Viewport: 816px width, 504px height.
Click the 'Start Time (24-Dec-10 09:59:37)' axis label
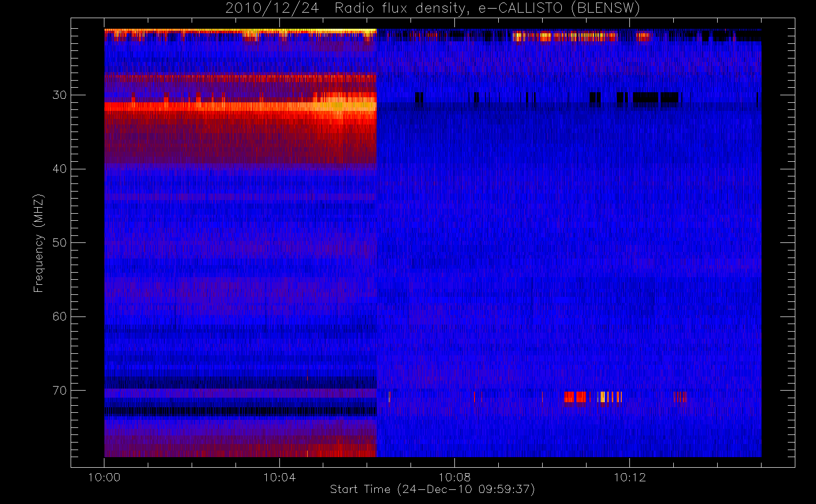(432, 489)
